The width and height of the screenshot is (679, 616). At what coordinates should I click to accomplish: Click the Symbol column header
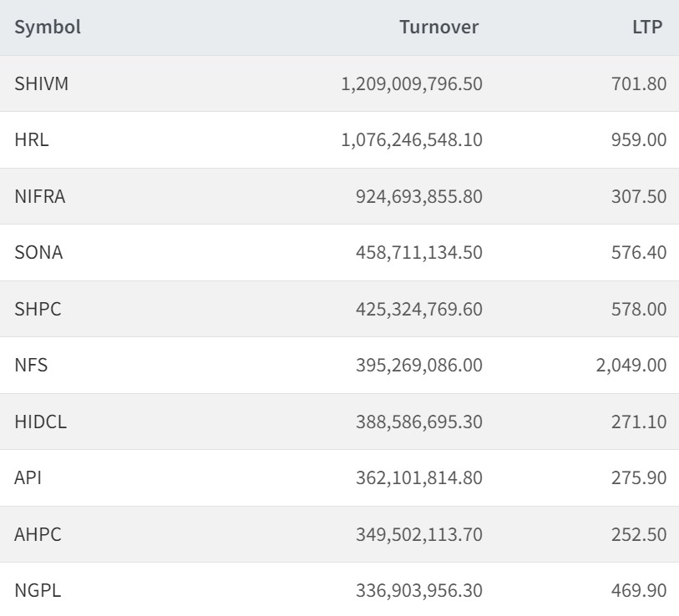click(x=48, y=27)
